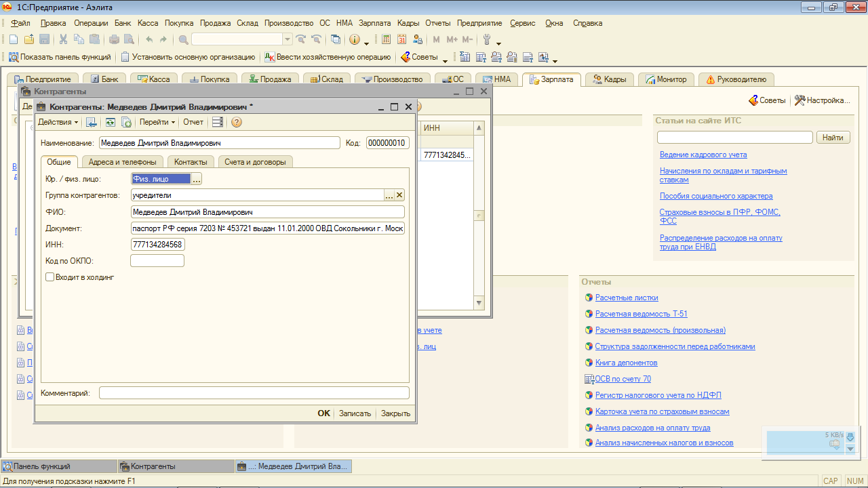Open Ведение кадрового учета article link
Viewport: 868px width, 488px height.
703,155
